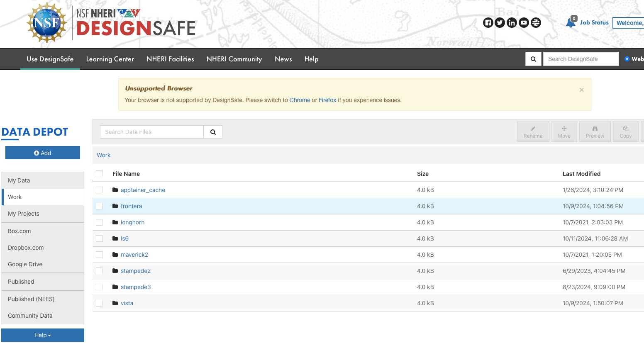Click the ls6 folder icon
The image size is (644, 343).
pos(115,238)
